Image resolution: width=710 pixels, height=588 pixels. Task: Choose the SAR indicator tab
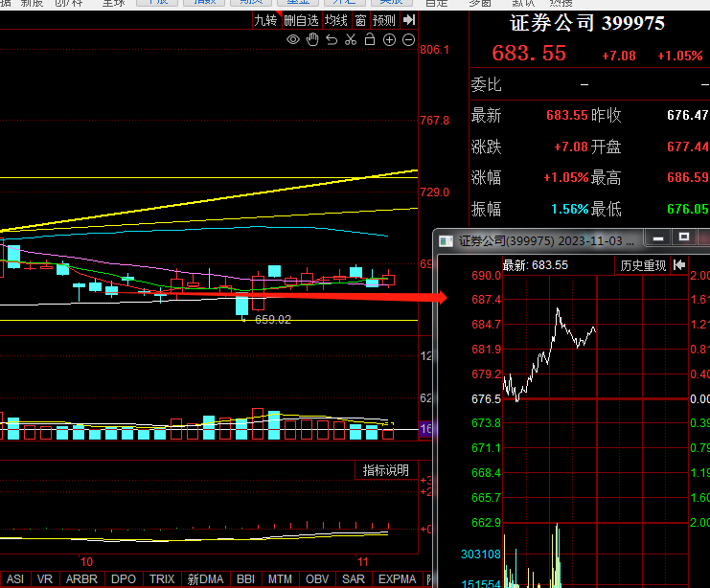(354, 579)
